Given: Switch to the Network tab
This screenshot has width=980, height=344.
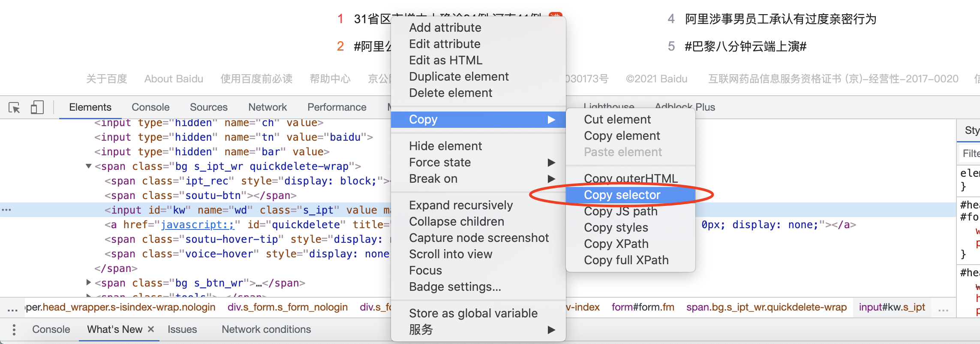Looking at the screenshot, I should [268, 107].
